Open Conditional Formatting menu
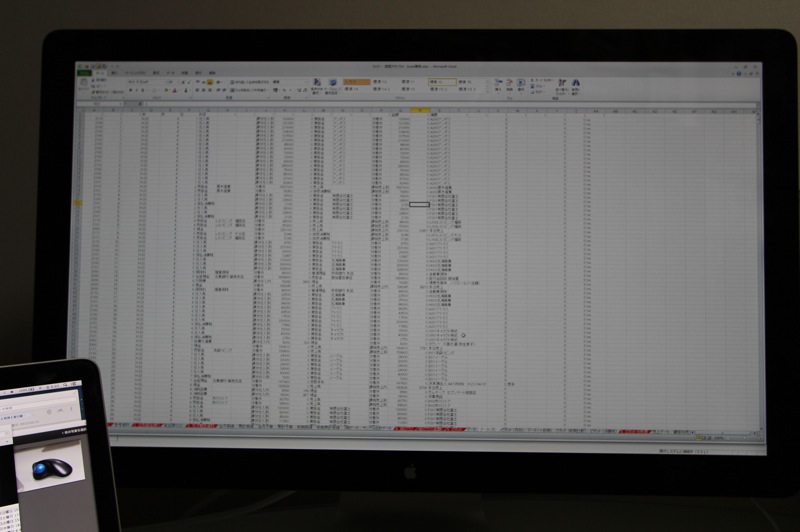Screen dimensions: 800x532 (x=316, y=86)
